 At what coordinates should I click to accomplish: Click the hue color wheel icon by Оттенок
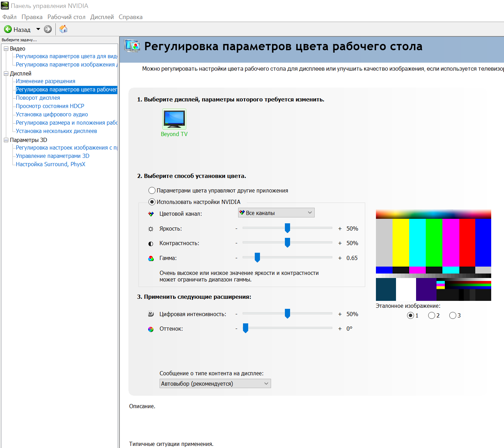151,329
